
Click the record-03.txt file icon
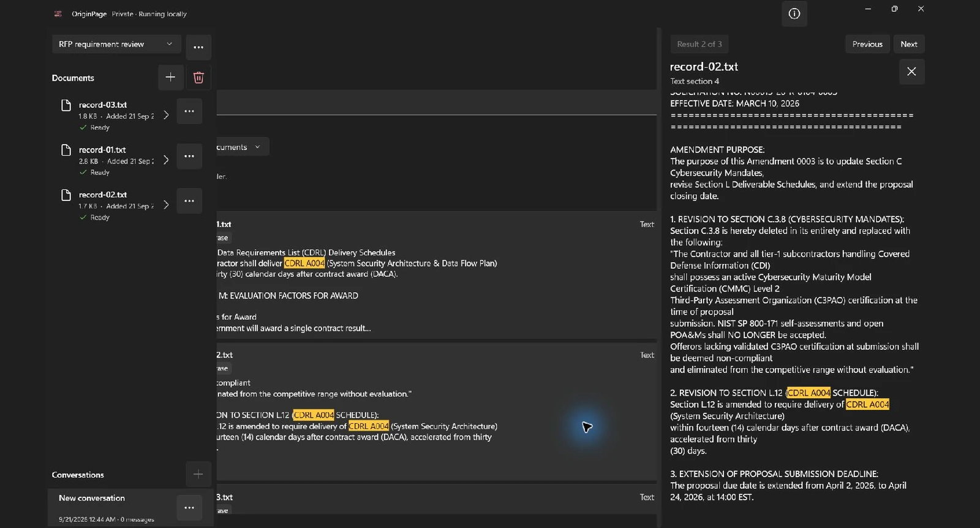point(66,105)
